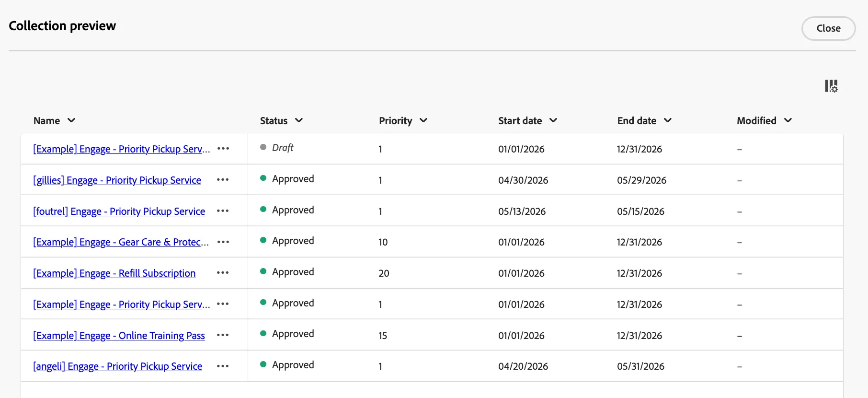Open more actions for the foutrel row
The height and width of the screenshot is (398, 868).
223,211
